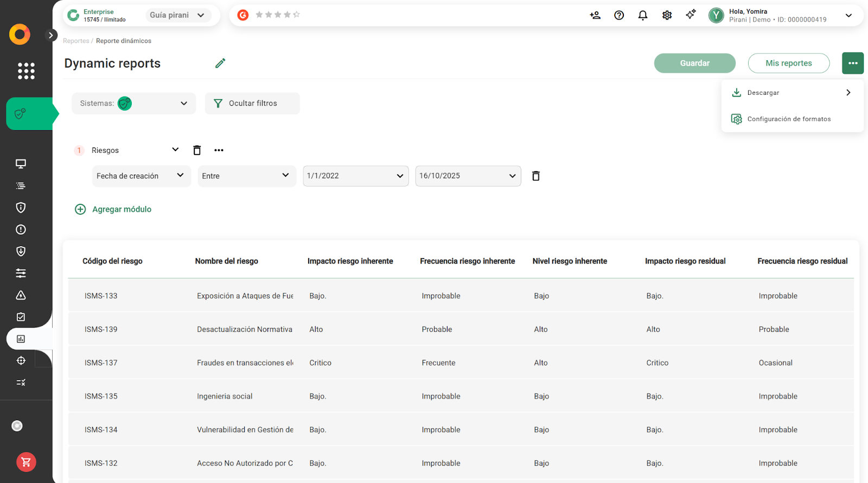
Task: Click the pencil icon to edit report title
Action: tap(220, 63)
